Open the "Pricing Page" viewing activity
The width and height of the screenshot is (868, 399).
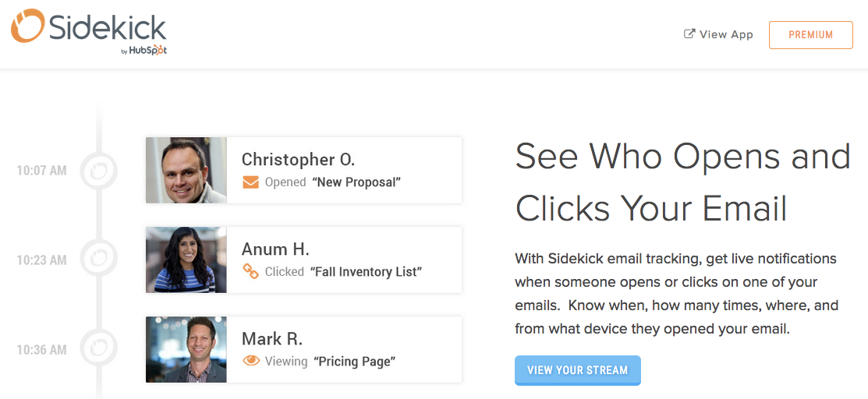click(355, 362)
